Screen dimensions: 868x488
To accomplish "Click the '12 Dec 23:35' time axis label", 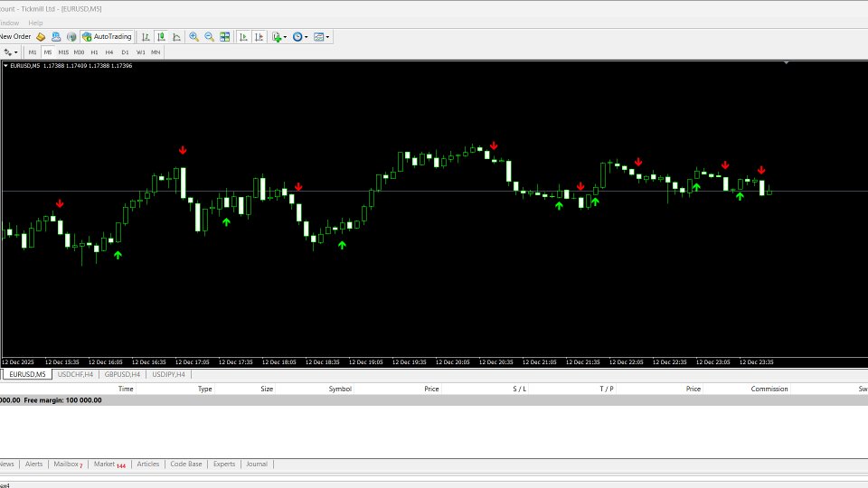I will coord(756,362).
